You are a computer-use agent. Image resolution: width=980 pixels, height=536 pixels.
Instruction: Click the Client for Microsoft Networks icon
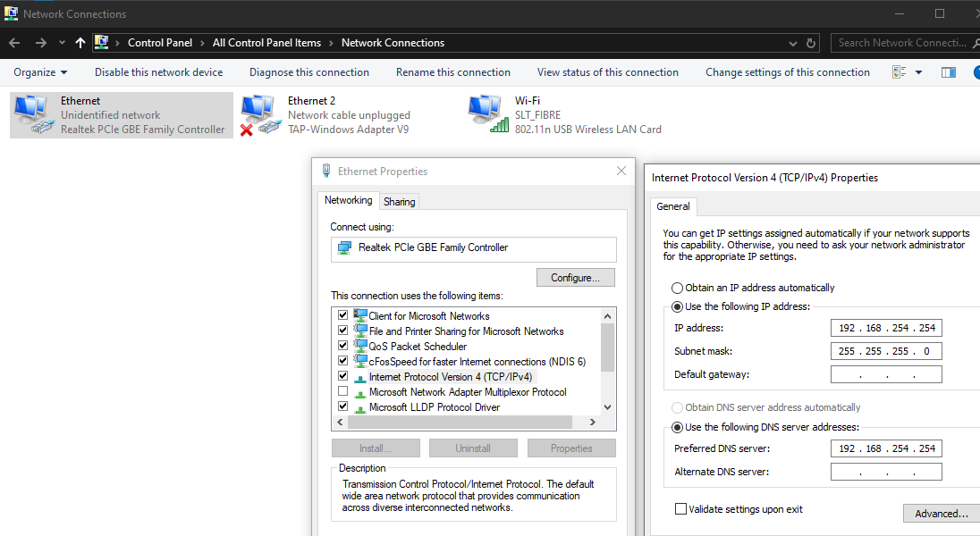(x=360, y=315)
